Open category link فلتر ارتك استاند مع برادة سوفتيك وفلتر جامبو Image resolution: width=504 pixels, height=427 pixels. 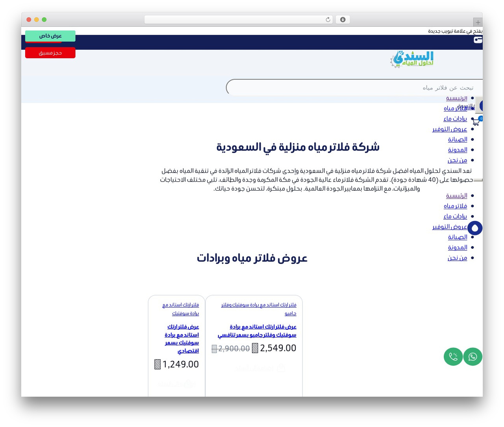click(259, 309)
